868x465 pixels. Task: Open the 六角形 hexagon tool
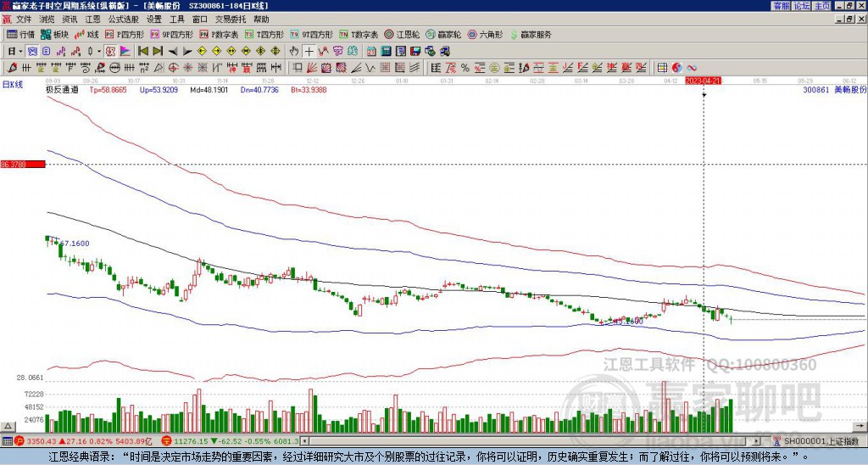[x=485, y=34]
